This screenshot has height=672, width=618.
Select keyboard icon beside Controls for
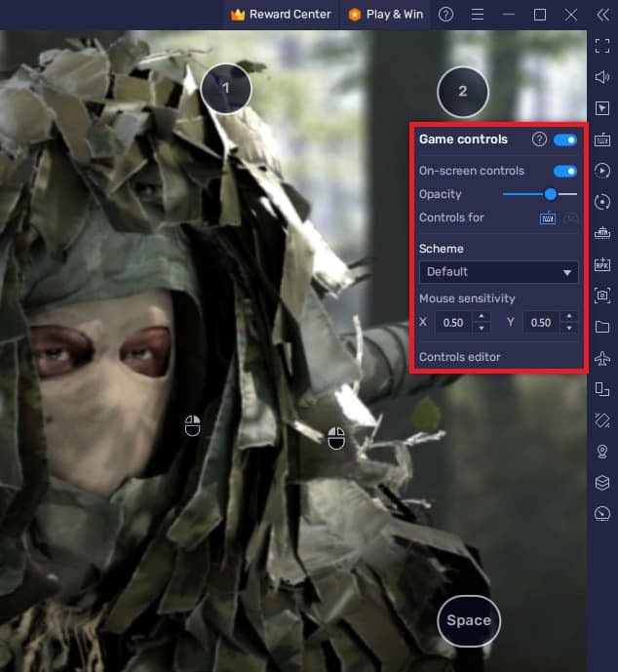(x=548, y=217)
